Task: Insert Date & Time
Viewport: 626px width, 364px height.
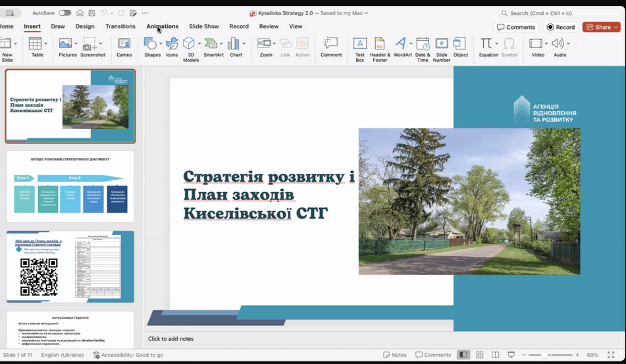Action: click(x=423, y=49)
